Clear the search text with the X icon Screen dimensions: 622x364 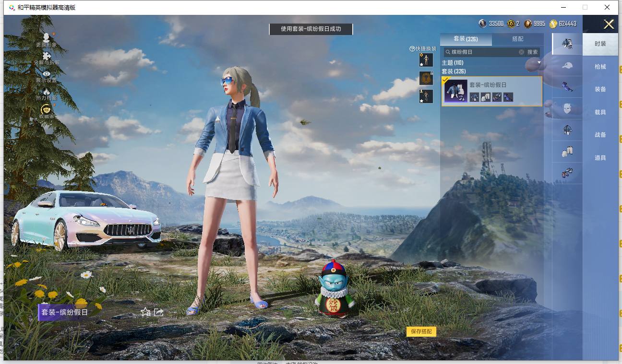[521, 52]
